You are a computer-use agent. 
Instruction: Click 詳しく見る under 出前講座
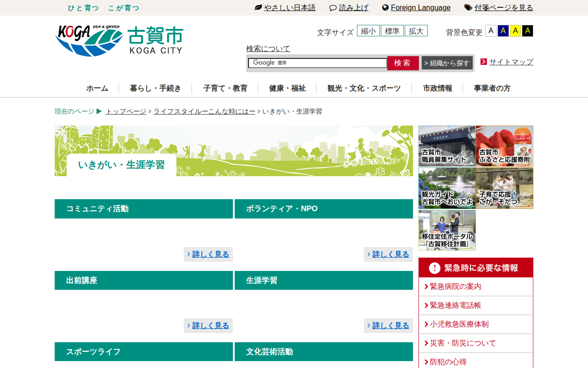click(210, 326)
